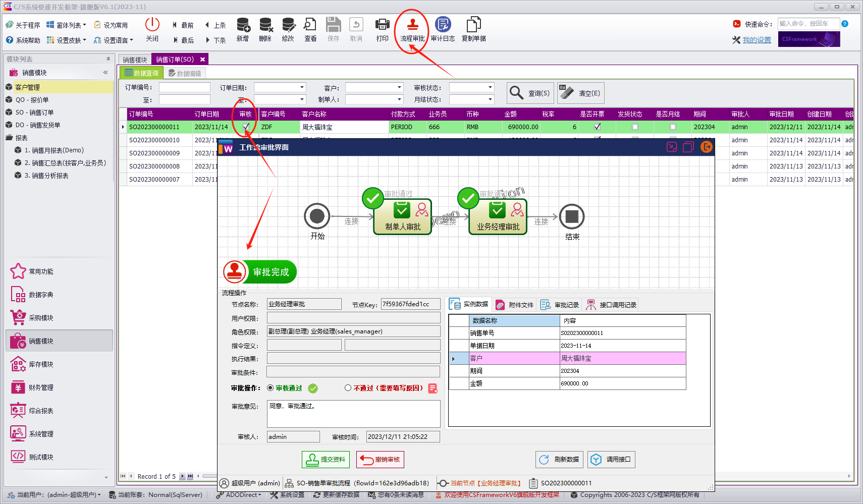
Task: Select the 新增 icon to add record
Action: [243, 29]
